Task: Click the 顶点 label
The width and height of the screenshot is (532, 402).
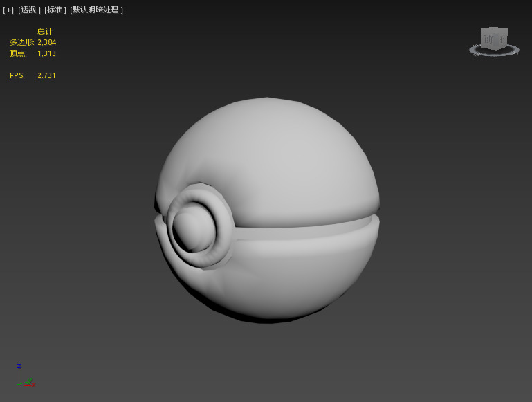Action: tap(18, 53)
